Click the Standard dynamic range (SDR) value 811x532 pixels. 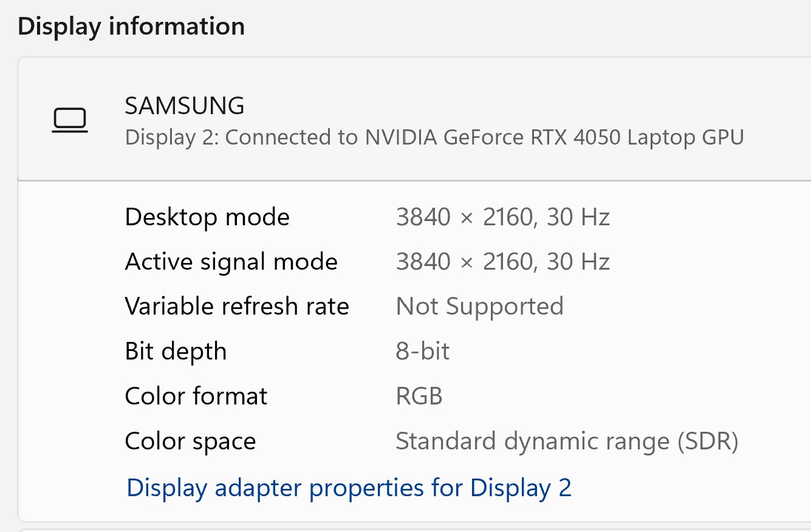[566, 441]
